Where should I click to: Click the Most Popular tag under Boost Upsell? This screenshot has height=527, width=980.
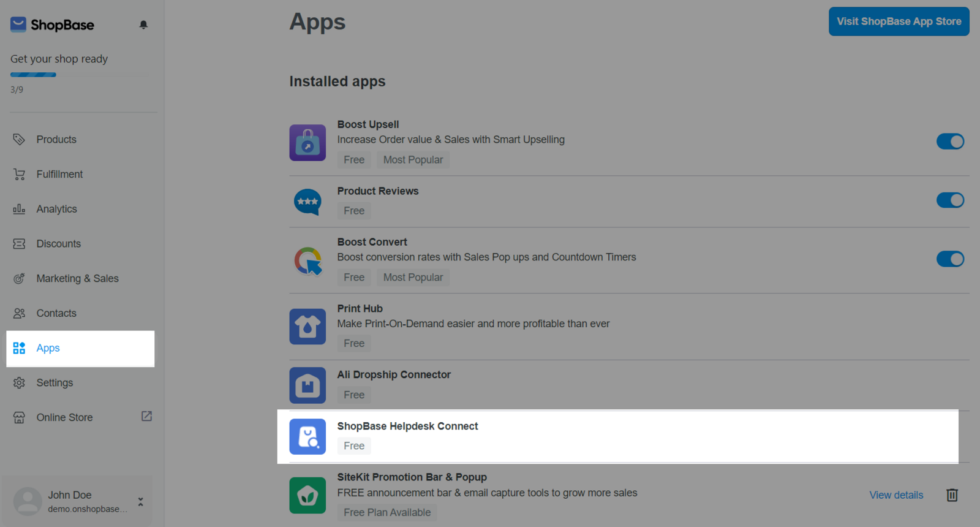pyautogui.click(x=413, y=160)
